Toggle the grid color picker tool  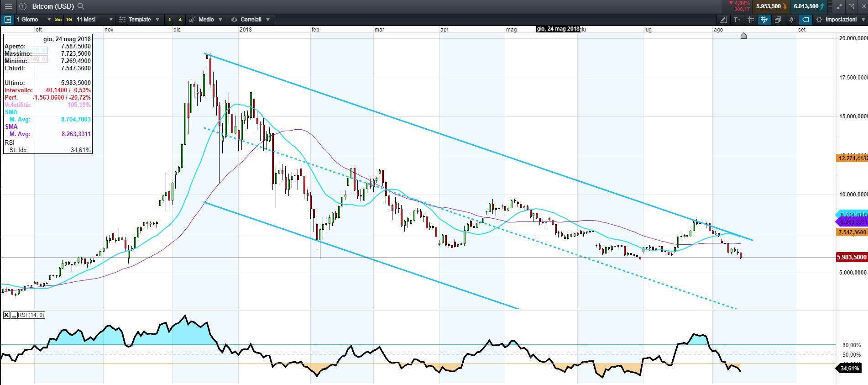tap(764, 20)
